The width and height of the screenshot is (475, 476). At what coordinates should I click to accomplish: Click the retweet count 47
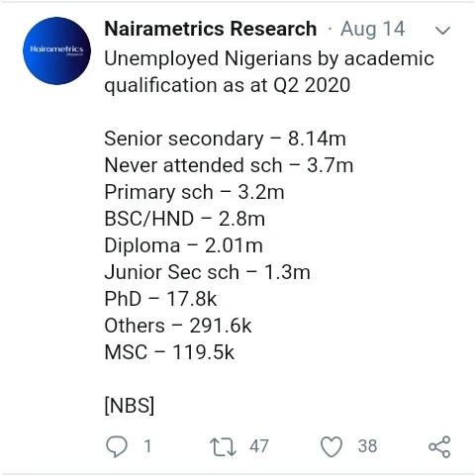click(259, 446)
